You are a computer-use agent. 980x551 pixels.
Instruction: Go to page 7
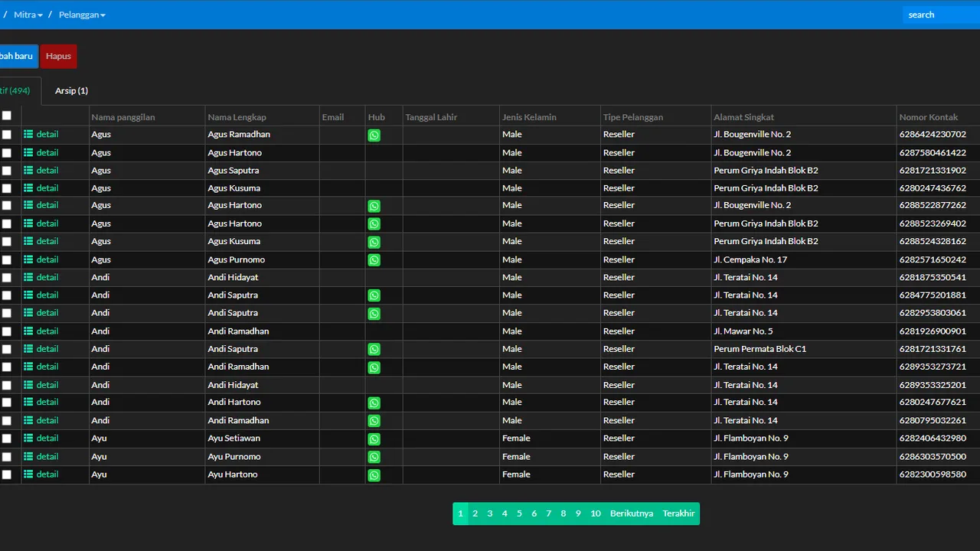click(x=548, y=514)
